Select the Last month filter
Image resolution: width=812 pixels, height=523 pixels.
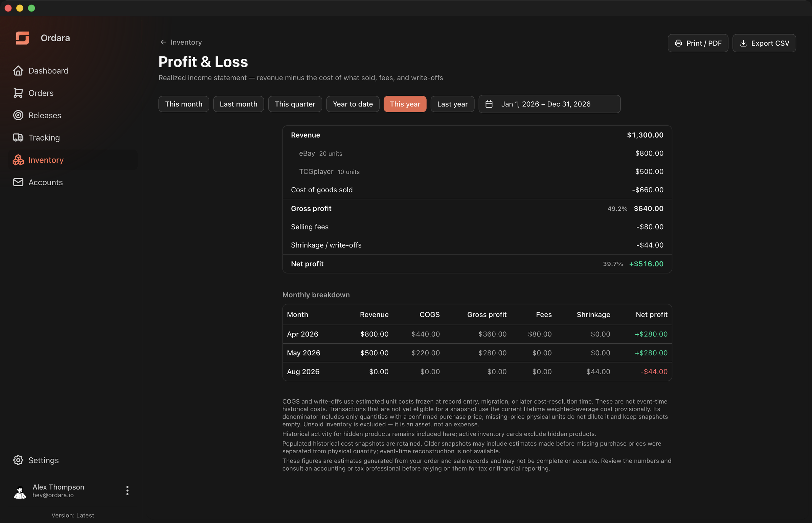(238, 104)
